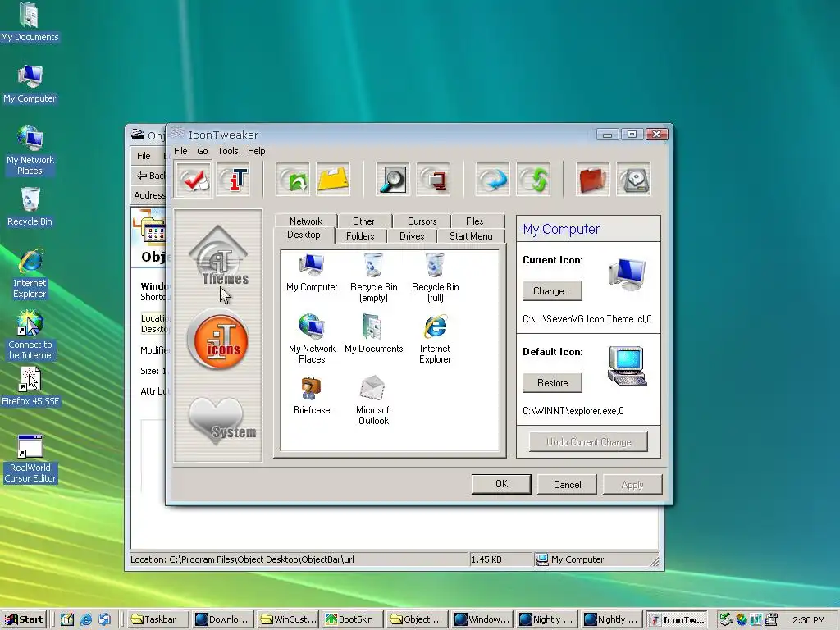Click the red checkmark toolbar icon

coord(194,180)
